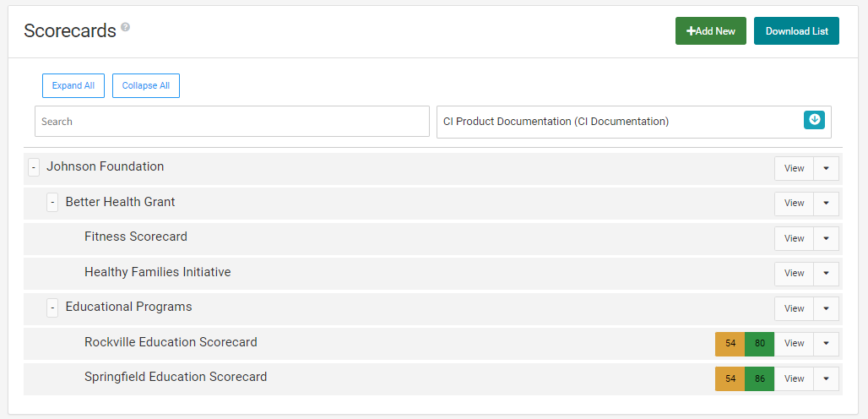Click the Collapse All button
Screen dimensions: 868x419
146,86
